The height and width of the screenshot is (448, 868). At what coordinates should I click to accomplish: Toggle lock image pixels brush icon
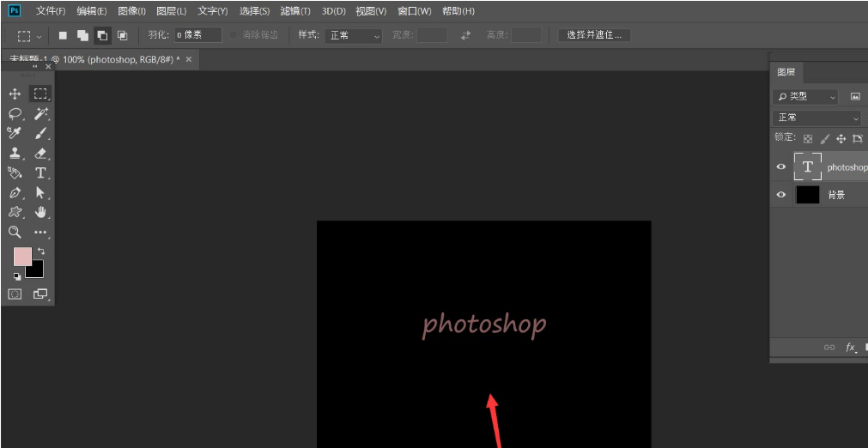825,138
